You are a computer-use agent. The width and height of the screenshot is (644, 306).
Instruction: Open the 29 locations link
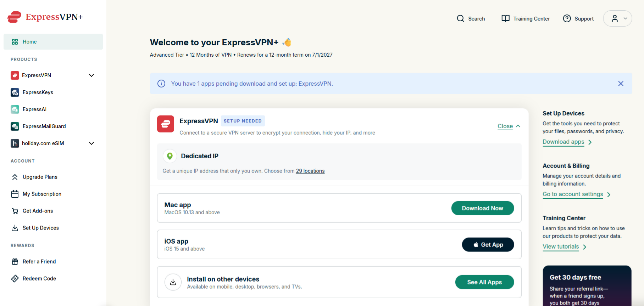[x=310, y=171]
